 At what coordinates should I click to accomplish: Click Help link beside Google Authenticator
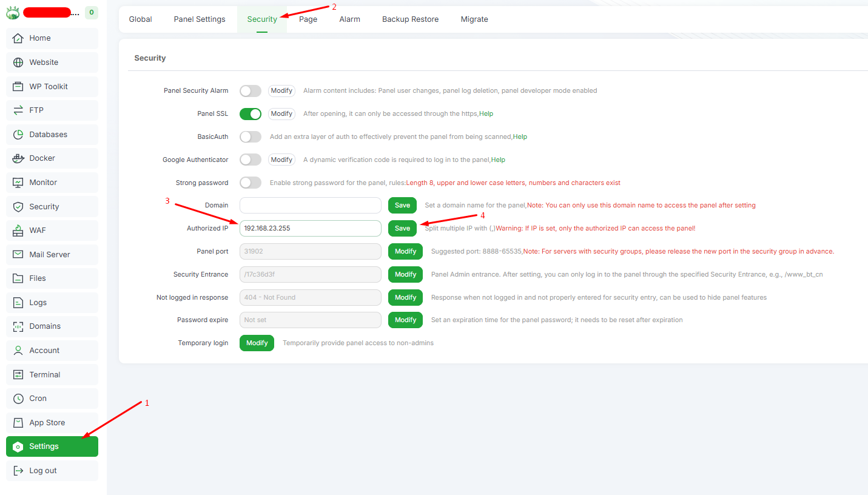point(498,160)
